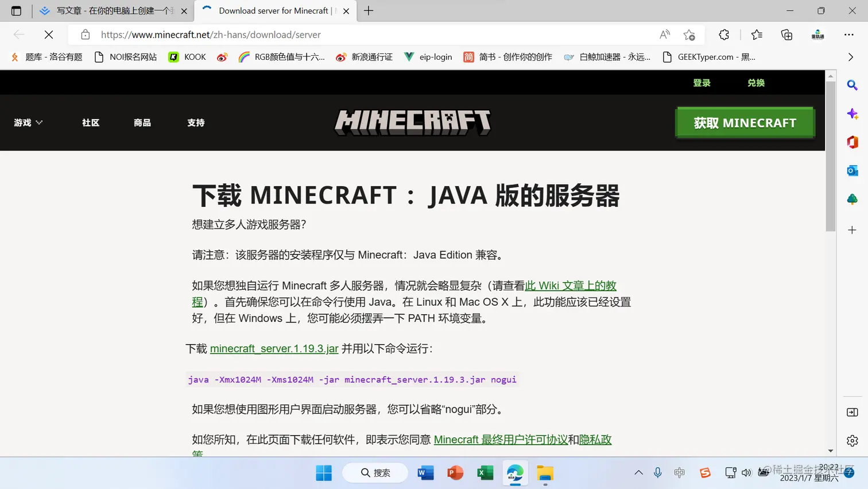The height and width of the screenshot is (489, 868).
Task: Click the address bar URL
Action: point(211,34)
